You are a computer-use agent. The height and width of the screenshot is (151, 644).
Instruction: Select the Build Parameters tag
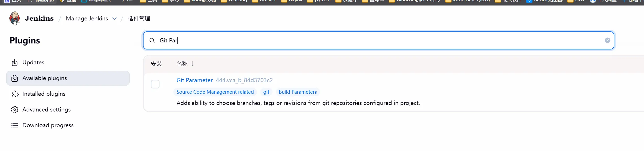coord(298,92)
